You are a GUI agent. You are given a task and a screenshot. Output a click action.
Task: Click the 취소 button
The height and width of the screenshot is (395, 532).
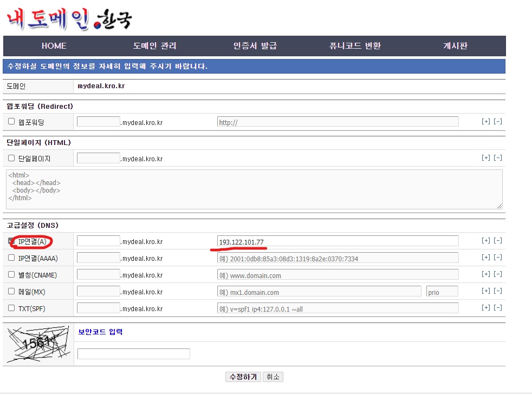[x=273, y=377]
